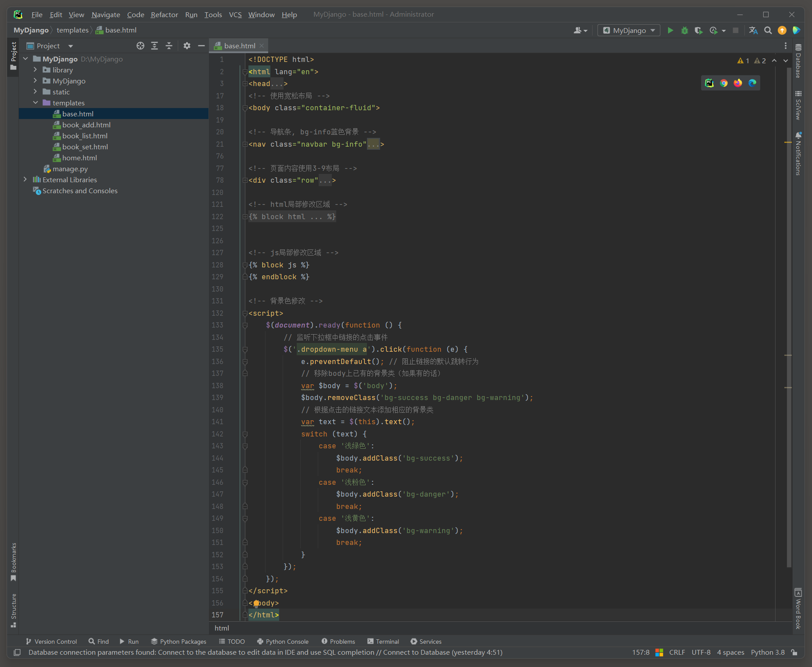
Task: Click the intention bulb on line 156
Action: click(256, 603)
